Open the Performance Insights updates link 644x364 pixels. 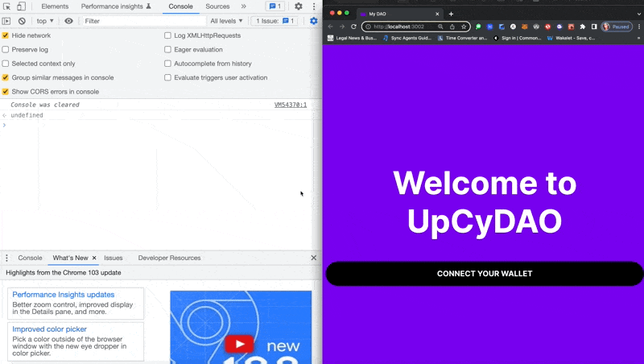point(64,295)
